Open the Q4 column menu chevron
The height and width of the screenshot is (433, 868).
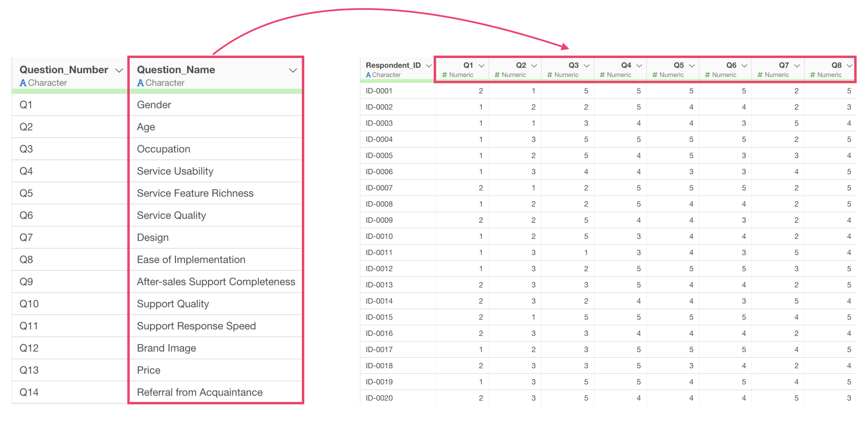tap(639, 66)
